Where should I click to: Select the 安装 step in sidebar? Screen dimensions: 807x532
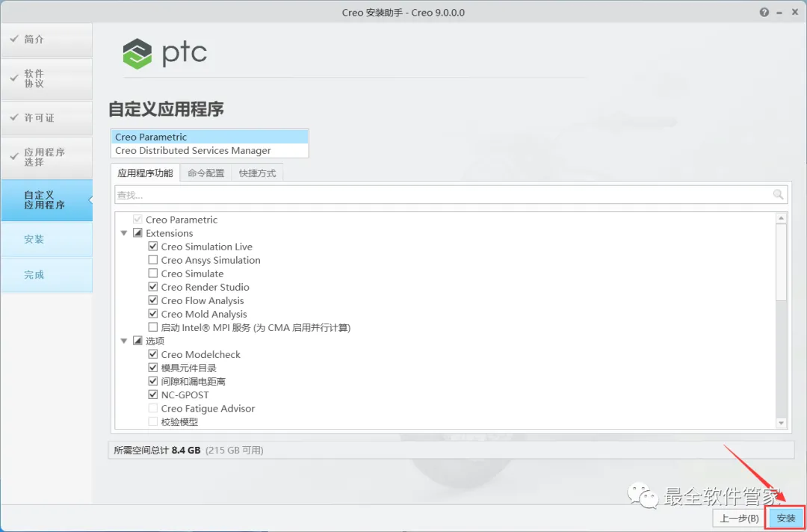[46, 239]
